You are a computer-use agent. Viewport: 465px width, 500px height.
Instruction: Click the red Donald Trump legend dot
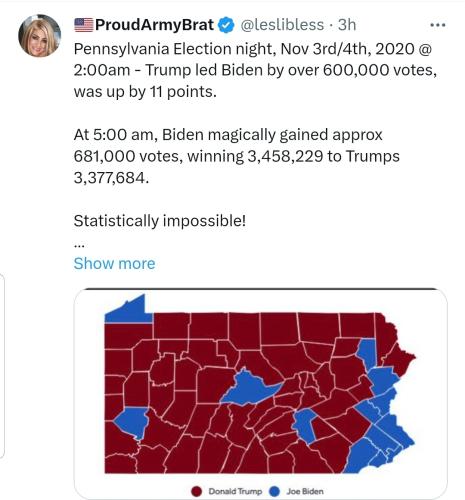[197, 491]
